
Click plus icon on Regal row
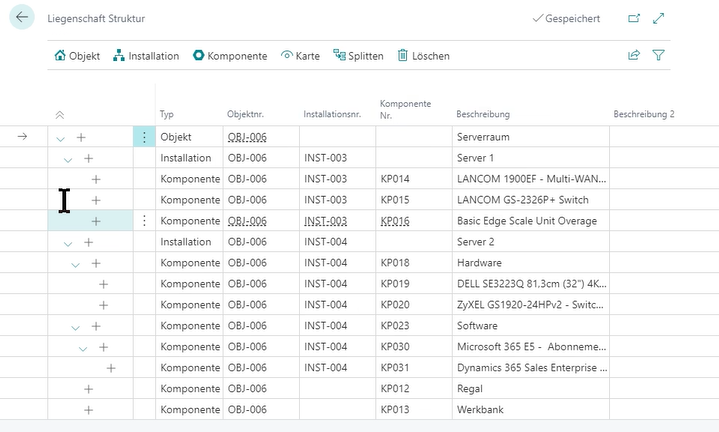[x=88, y=389]
